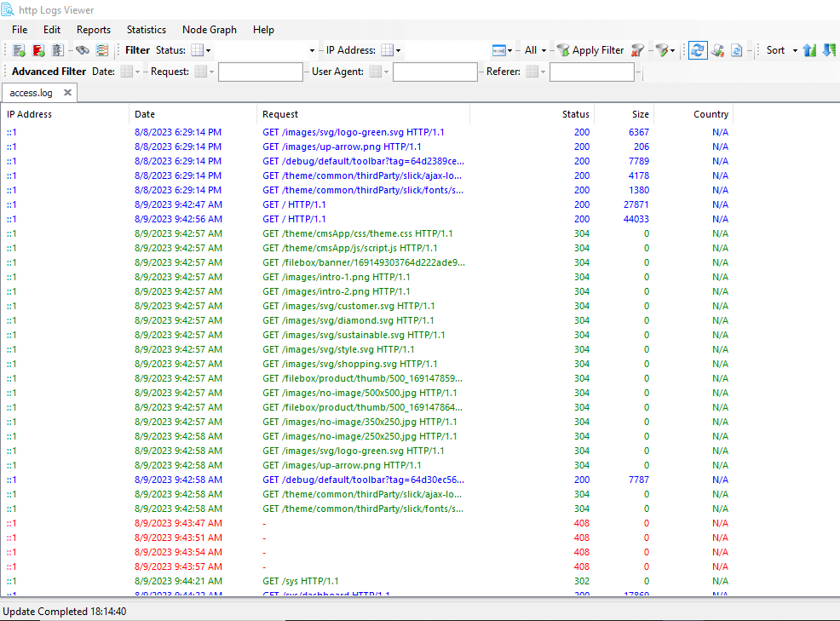840x621 pixels.
Task: Click the colored rows highlight icon
Action: [x=101, y=50]
